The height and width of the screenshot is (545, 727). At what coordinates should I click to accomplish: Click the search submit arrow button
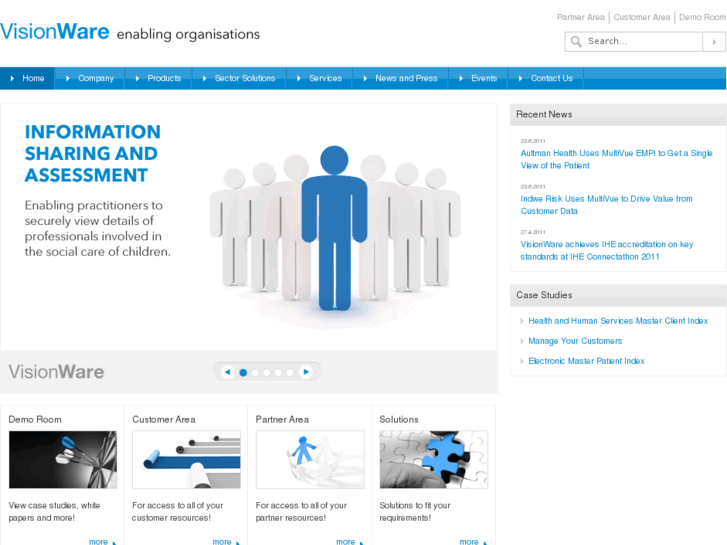pyautogui.click(x=714, y=42)
